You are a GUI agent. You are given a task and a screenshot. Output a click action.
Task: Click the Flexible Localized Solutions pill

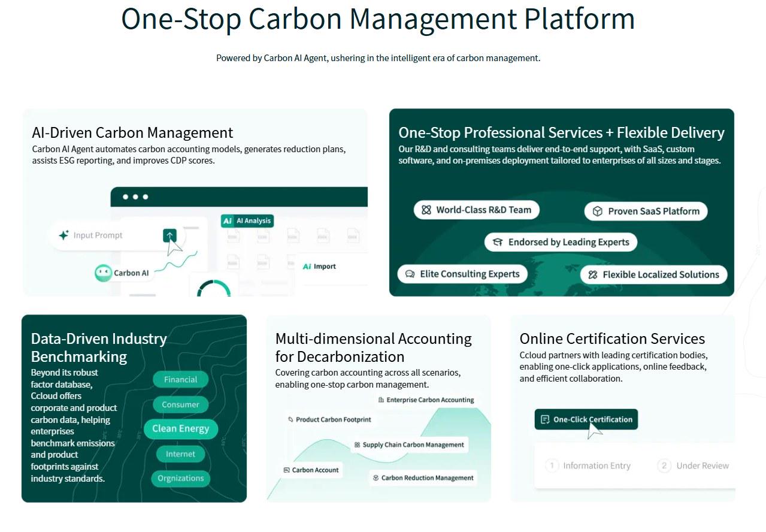point(654,274)
